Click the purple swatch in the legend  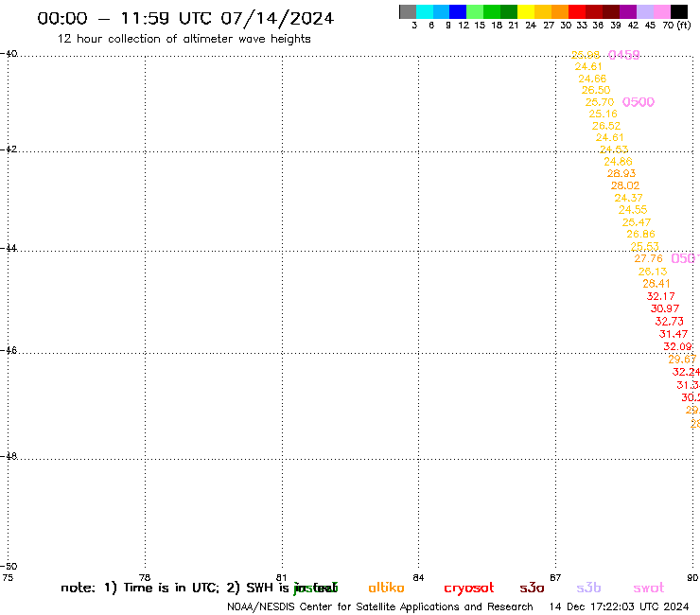pyautogui.click(x=628, y=11)
